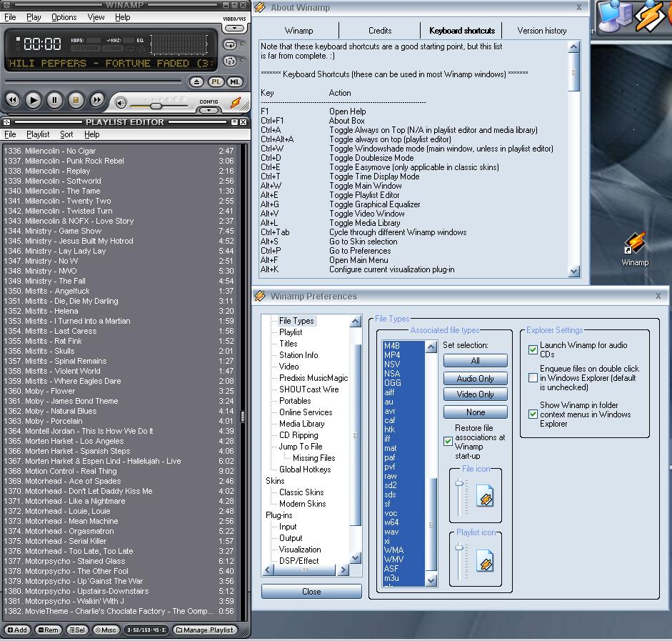Toggle Enqueue files on double click checkbox
The height and width of the screenshot is (641, 672).
(x=533, y=378)
